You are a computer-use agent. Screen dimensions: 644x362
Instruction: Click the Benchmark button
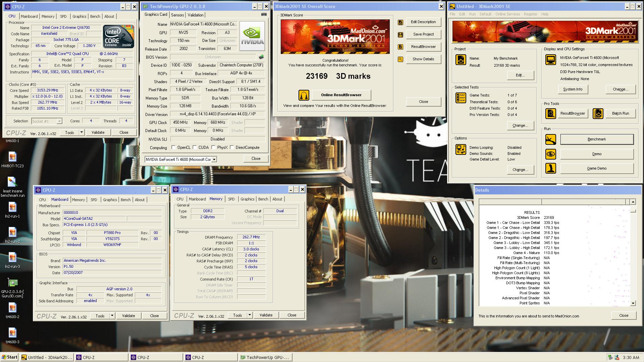(x=597, y=139)
